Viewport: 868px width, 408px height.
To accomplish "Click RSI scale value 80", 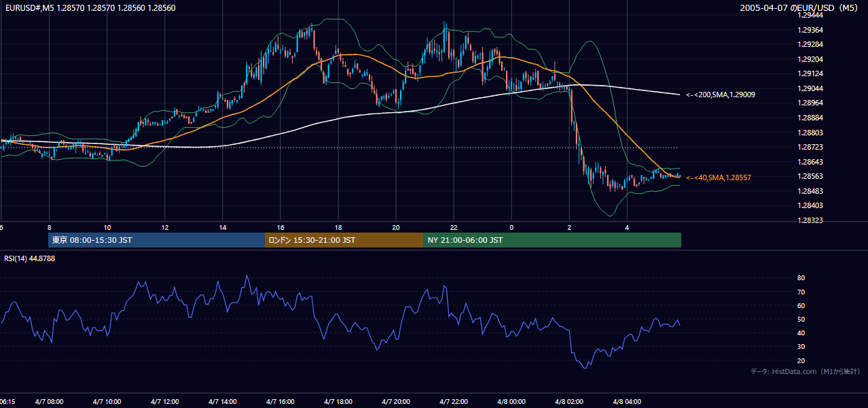I will pos(801,278).
